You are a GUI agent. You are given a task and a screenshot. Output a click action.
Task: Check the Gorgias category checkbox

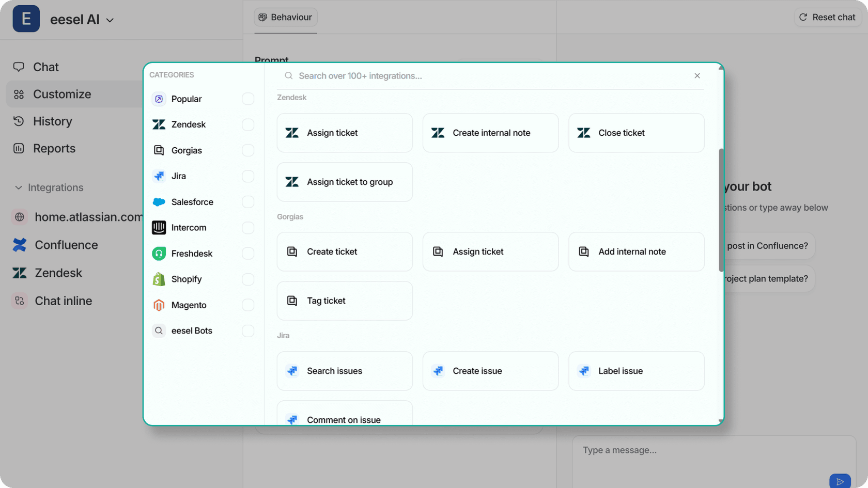(248, 150)
